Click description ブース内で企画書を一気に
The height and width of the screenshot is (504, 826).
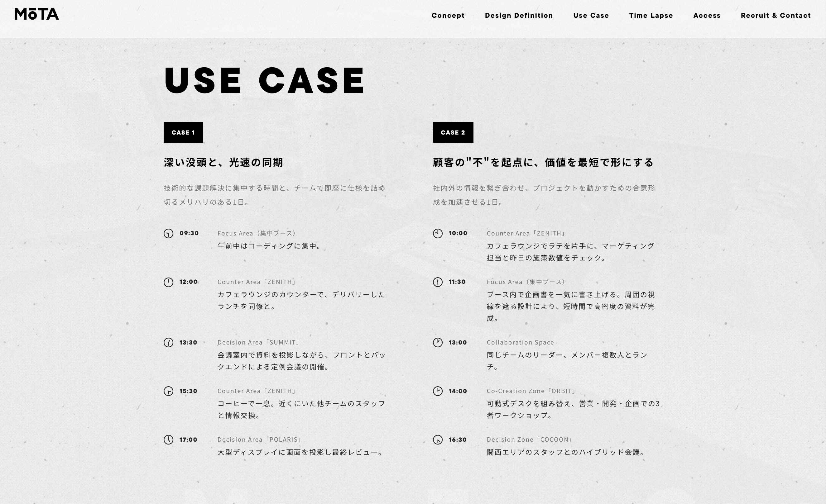[x=570, y=307]
